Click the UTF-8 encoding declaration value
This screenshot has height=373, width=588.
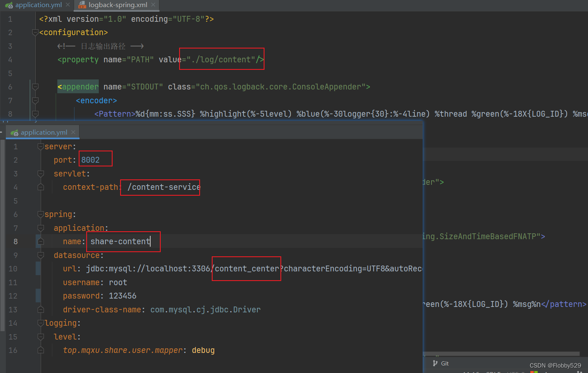[189, 19]
